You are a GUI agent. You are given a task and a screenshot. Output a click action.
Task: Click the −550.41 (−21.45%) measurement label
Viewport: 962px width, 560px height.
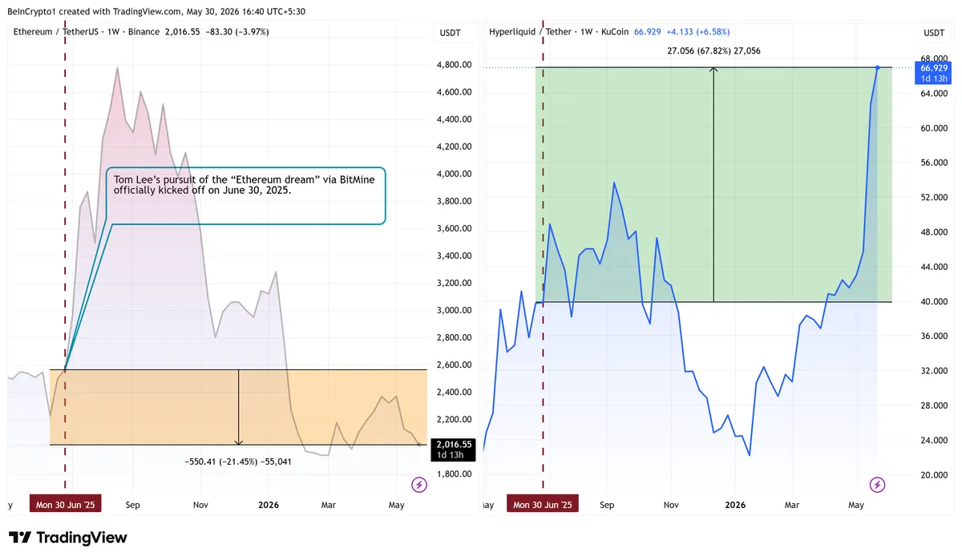tap(238, 461)
